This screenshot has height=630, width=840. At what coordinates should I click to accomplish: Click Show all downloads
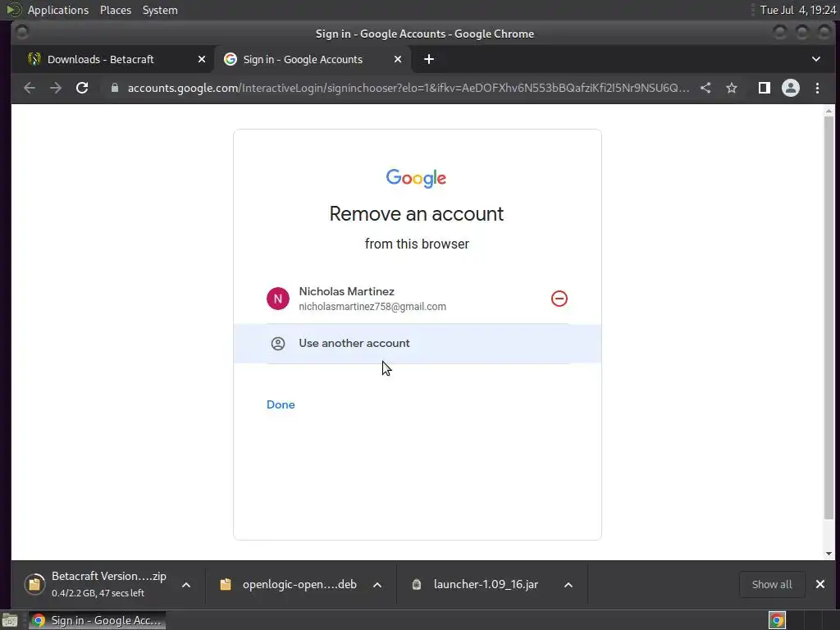click(x=771, y=584)
